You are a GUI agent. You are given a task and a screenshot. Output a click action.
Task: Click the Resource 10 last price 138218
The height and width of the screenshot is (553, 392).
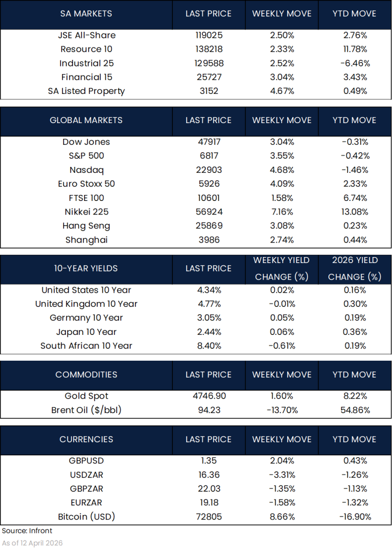[208, 49]
